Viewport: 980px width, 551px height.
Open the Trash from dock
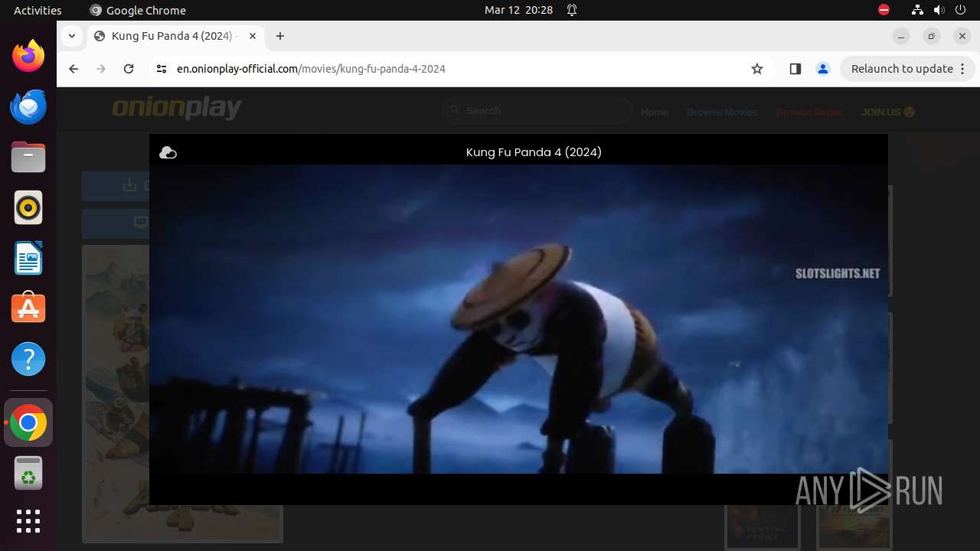[x=28, y=474]
